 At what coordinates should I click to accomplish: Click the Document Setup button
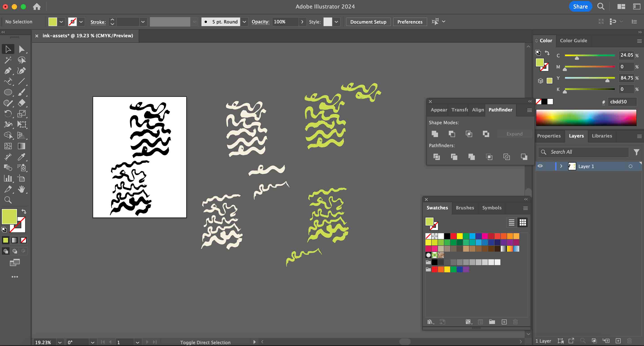368,22
